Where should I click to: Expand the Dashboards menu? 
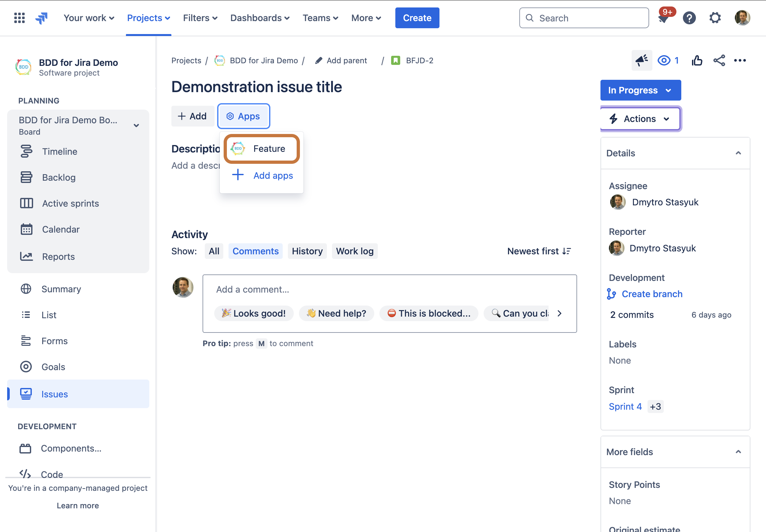click(x=260, y=18)
